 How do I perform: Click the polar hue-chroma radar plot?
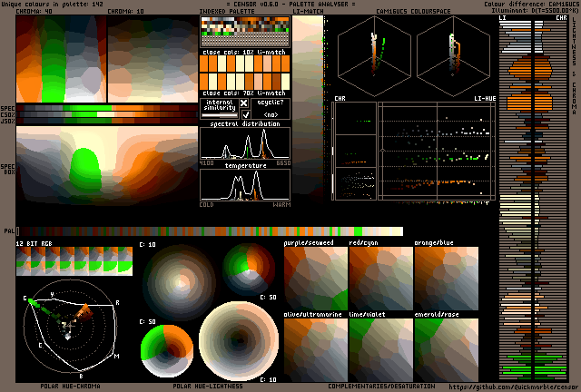69,330
